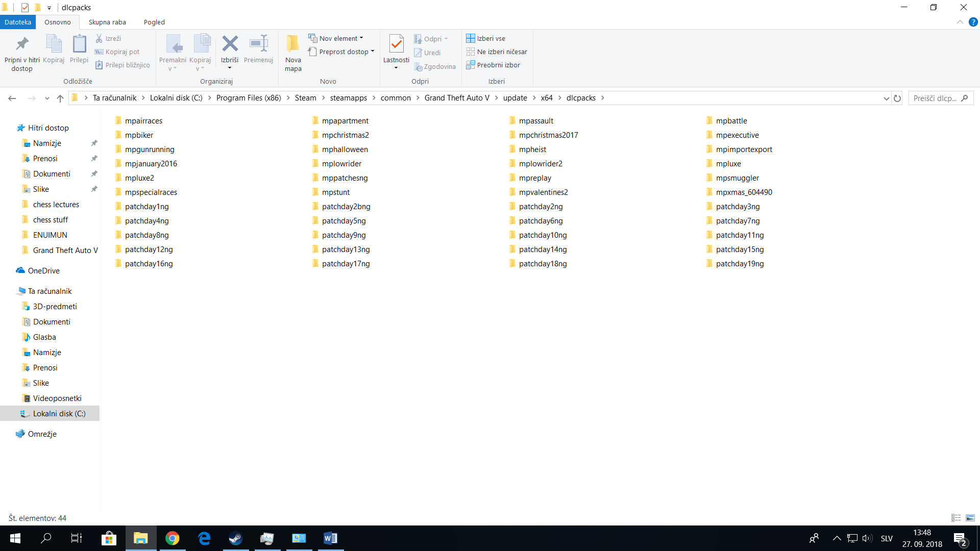Viewport: 980px width, 551px height.
Task: Open Google Chrome from the taskbar
Action: (173, 538)
